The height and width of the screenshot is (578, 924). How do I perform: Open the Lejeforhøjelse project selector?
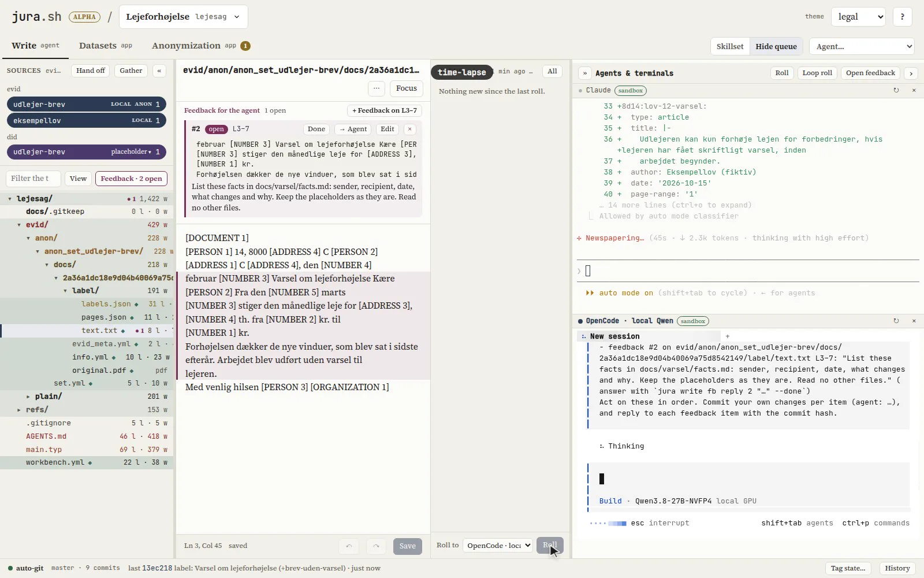[x=184, y=17]
